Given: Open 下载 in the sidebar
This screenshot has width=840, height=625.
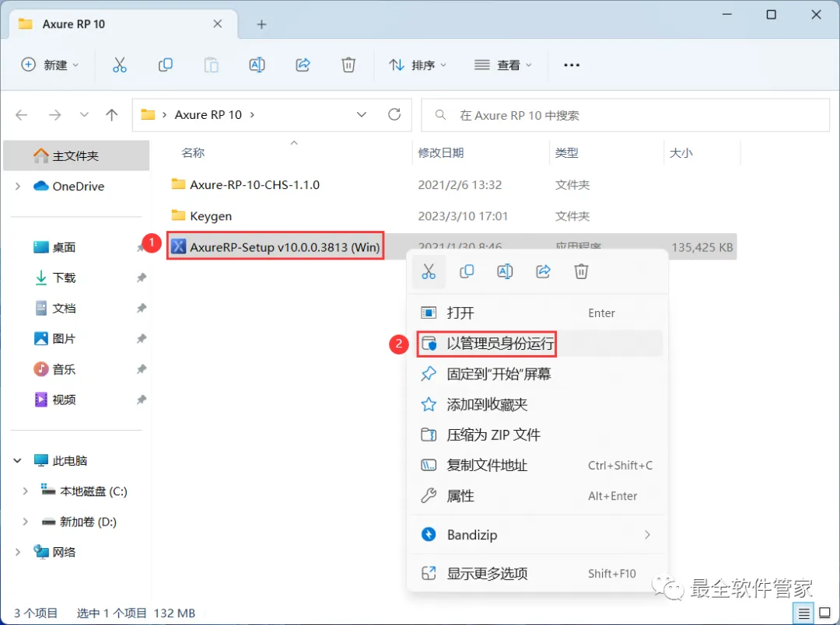Looking at the screenshot, I should point(64,278).
